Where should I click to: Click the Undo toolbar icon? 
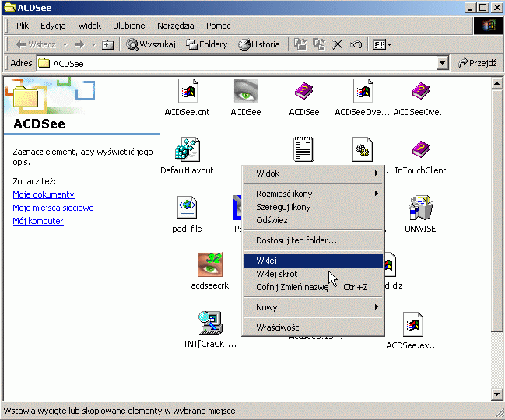(x=356, y=44)
